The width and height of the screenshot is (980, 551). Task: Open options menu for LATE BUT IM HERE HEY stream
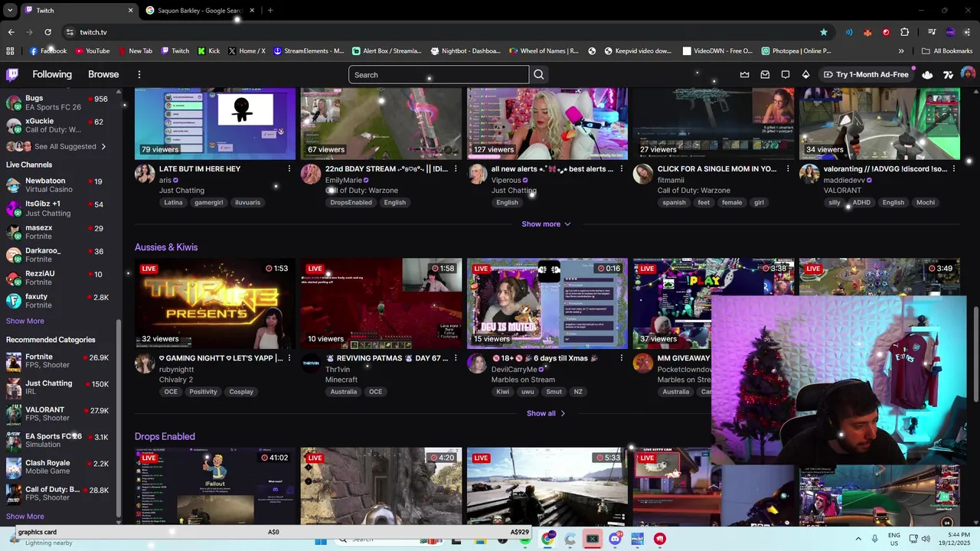[x=289, y=168]
